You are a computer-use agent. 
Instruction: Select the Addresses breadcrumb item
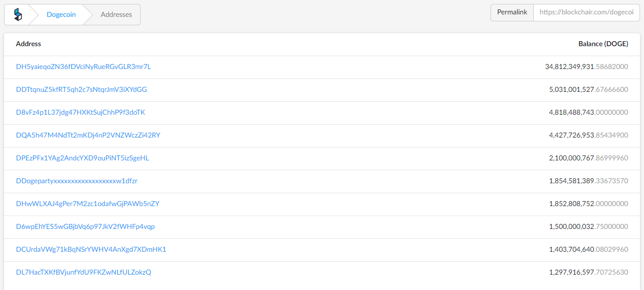(x=116, y=14)
